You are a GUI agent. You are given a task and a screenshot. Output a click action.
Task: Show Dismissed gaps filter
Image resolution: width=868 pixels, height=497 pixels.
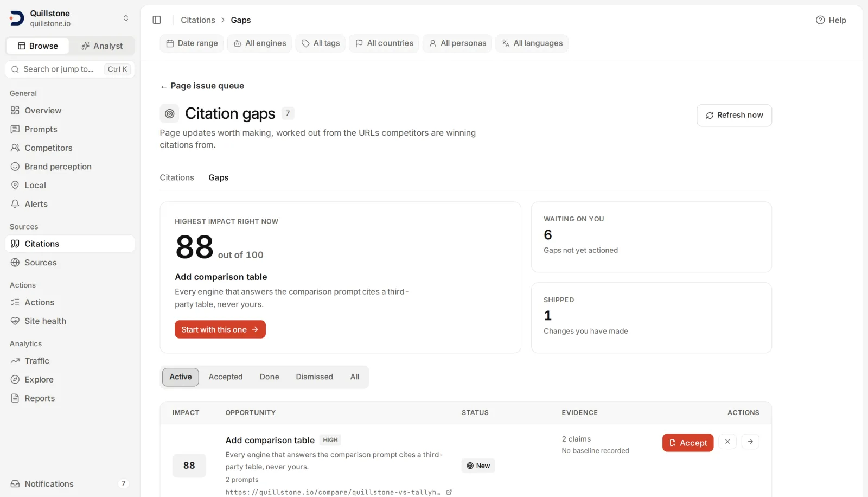(315, 377)
